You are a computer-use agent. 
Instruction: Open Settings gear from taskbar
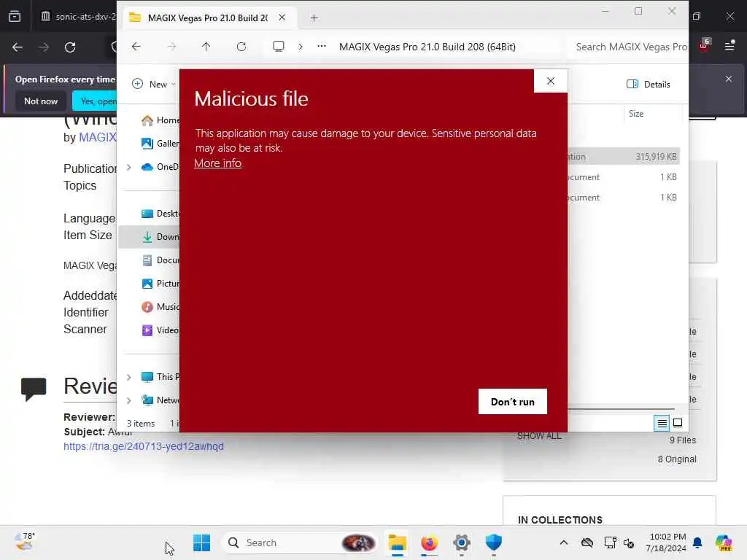[462, 542]
